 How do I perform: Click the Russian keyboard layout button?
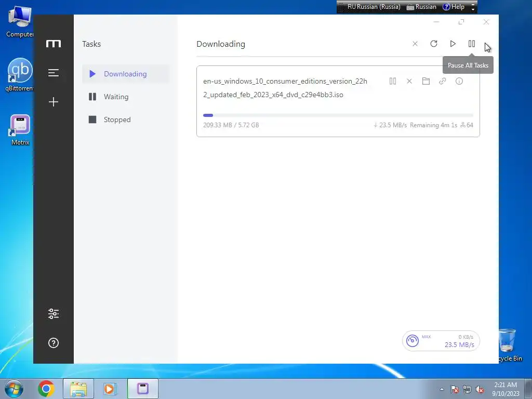[421, 7]
